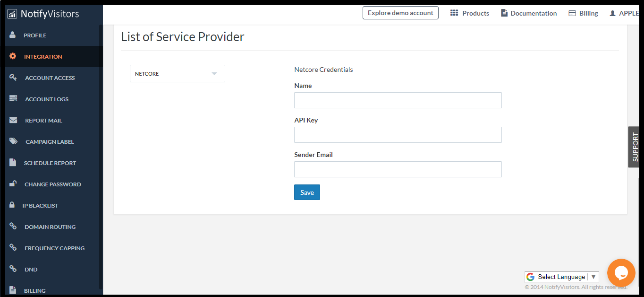Select Integration in the sidebar
Screen dimensions: 644x297
point(51,56)
